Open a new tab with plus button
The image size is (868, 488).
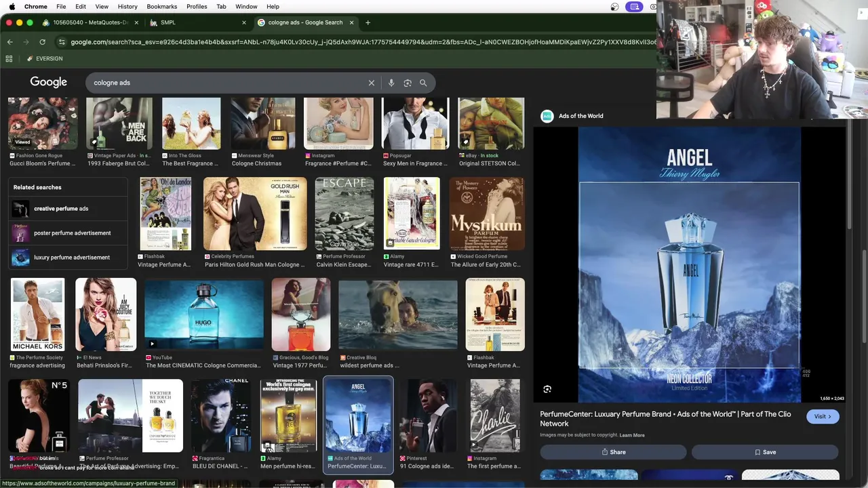(368, 22)
